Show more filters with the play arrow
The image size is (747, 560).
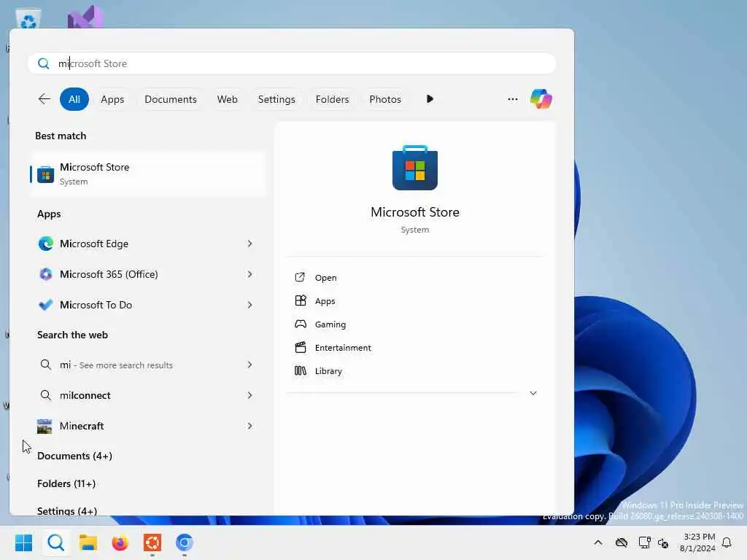pyautogui.click(x=430, y=99)
